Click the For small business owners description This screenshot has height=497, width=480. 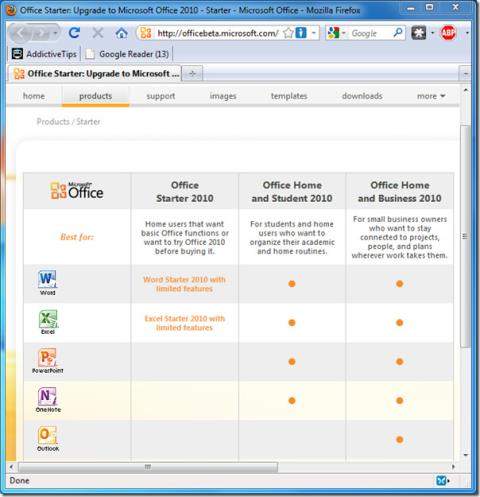pyautogui.click(x=400, y=237)
